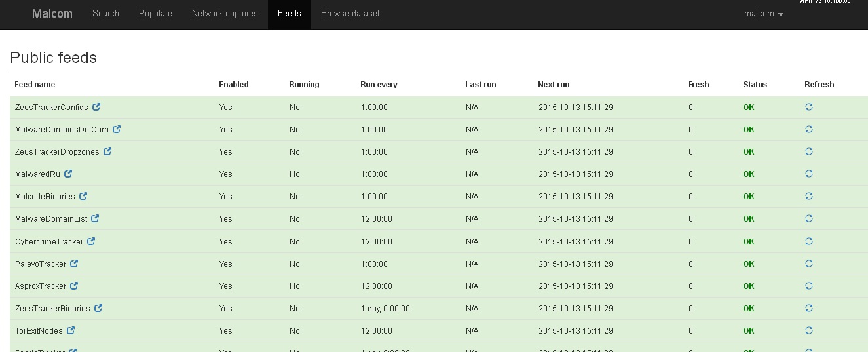Open Browse dataset in navbar
868x352 pixels.
pyautogui.click(x=350, y=14)
